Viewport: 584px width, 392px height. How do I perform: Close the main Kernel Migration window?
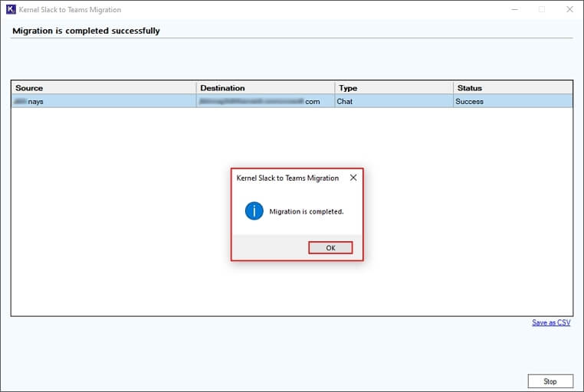569,9
